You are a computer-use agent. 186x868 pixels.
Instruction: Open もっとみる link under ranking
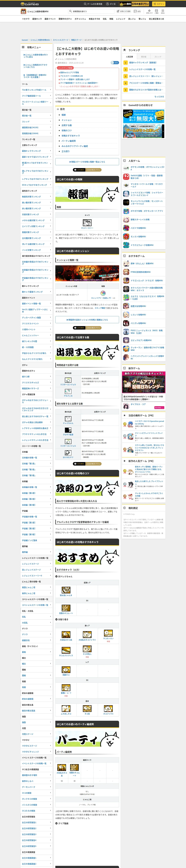pos(159,96)
